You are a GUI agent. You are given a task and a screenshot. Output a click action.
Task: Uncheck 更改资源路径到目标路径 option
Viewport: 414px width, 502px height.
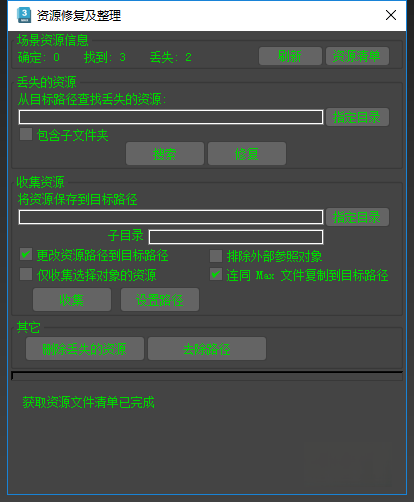(x=26, y=254)
